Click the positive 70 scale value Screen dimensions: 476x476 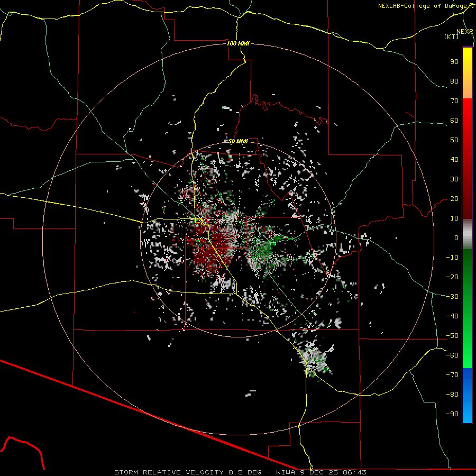point(454,101)
